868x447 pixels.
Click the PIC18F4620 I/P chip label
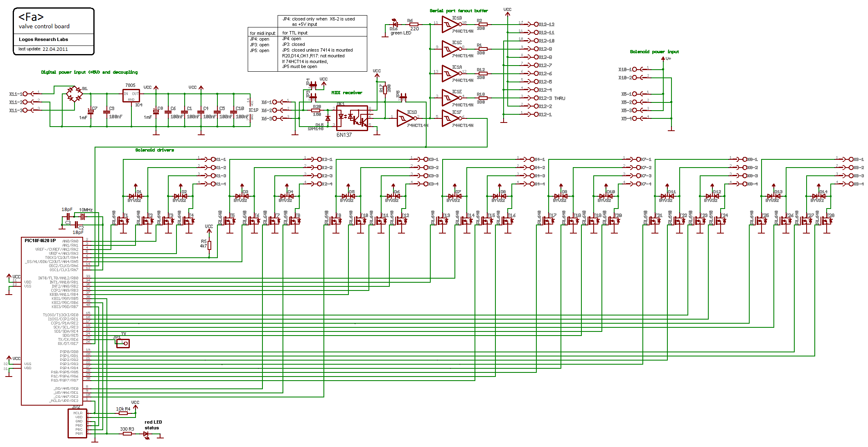point(40,241)
